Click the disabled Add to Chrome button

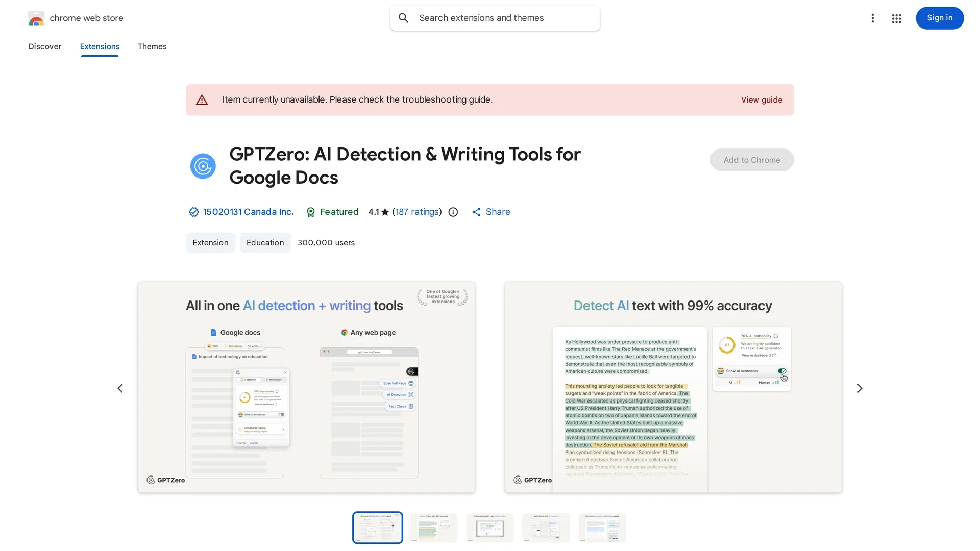click(752, 160)
